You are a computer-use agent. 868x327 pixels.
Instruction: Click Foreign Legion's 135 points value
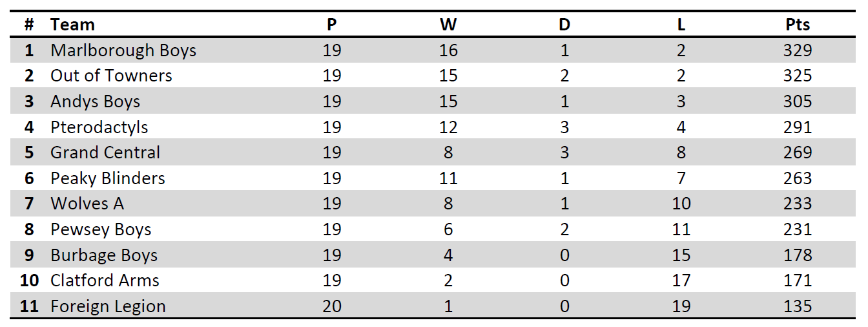(x=798, y=306)
